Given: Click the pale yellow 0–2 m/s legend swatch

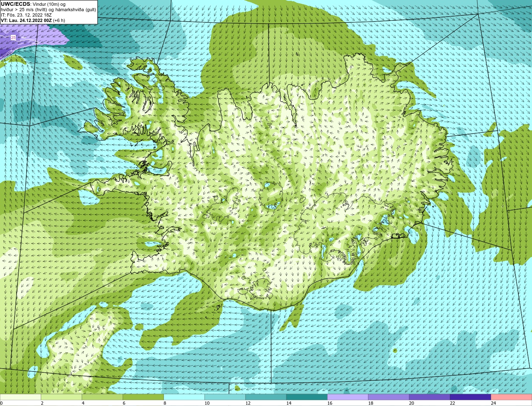Looking at the screenshot, I should pyautogui.click(x=21, y=397).
